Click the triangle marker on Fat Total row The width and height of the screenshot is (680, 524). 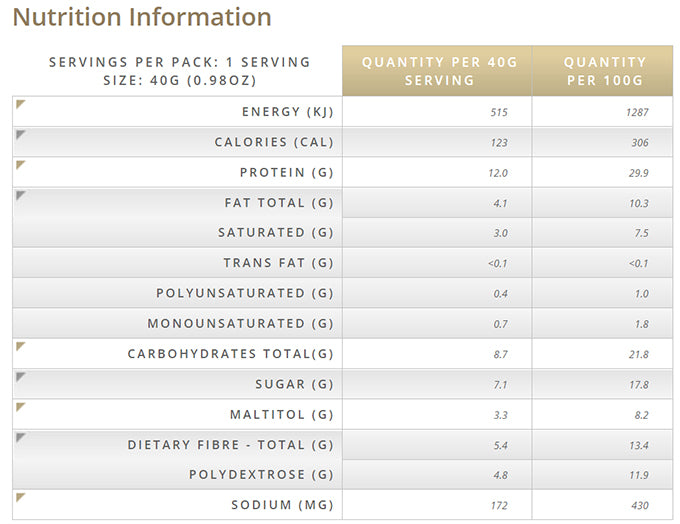click(x=21, y=194)
